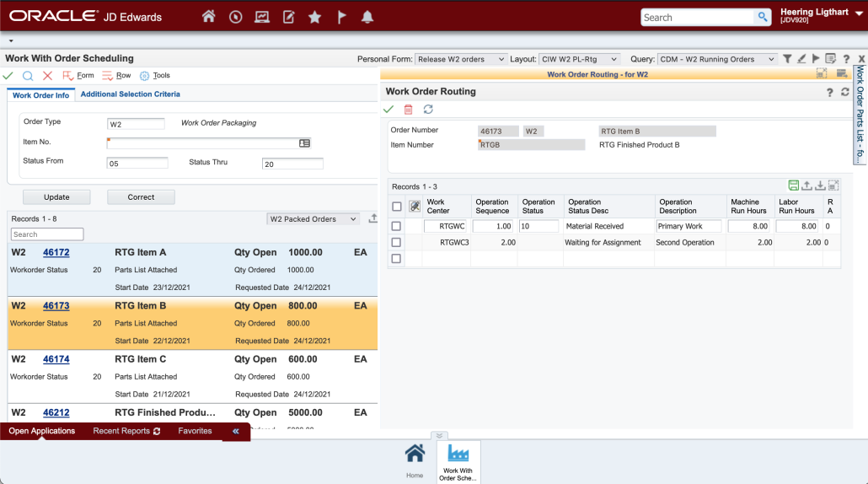Toggle the select-all grid header checkbox
The width and height of the screenshot is (868, 484).
396,207
